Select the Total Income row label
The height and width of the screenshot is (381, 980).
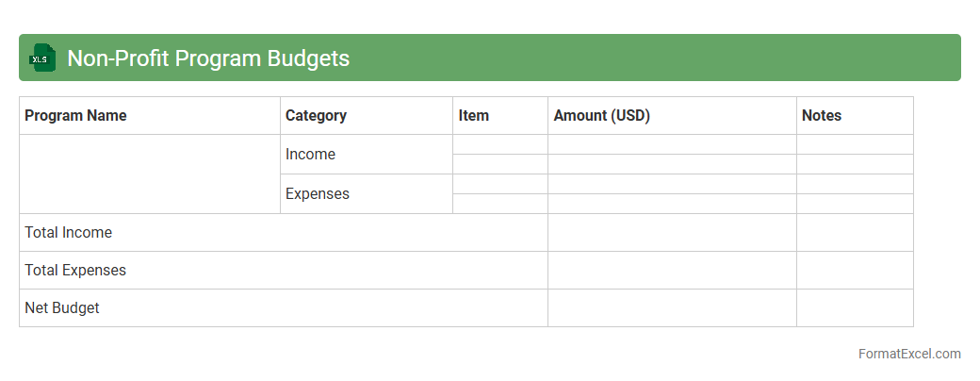coord(68,233)
